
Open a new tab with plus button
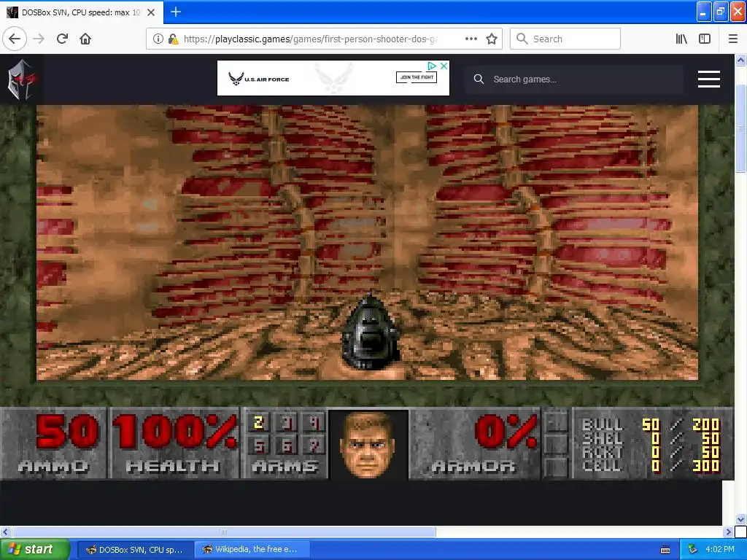click(176, 12)
